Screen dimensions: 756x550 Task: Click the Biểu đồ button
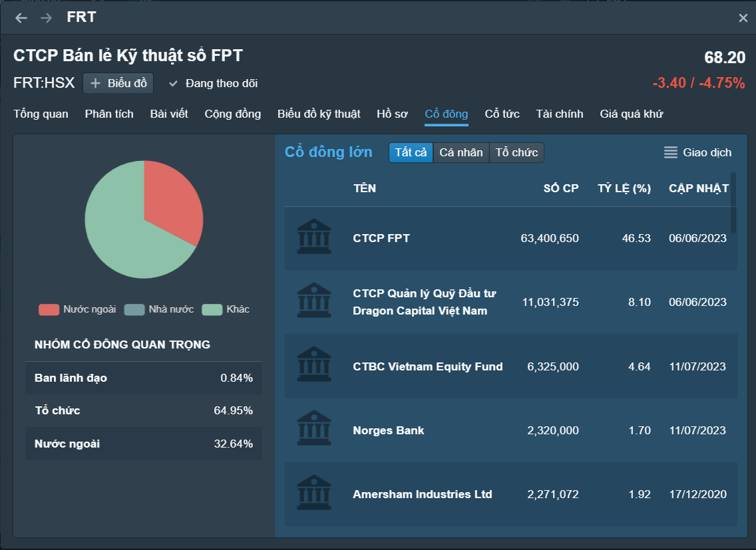(118, 84)
